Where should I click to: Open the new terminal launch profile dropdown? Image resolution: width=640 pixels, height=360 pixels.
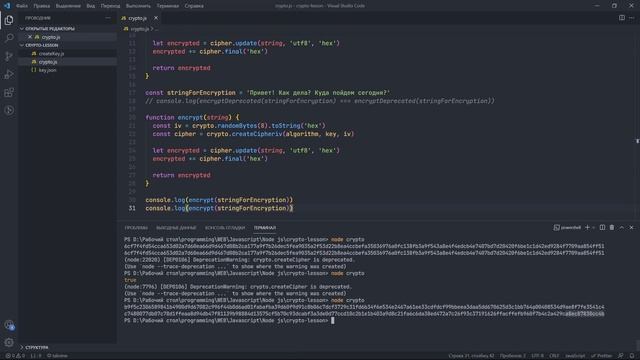pos(593,227)
